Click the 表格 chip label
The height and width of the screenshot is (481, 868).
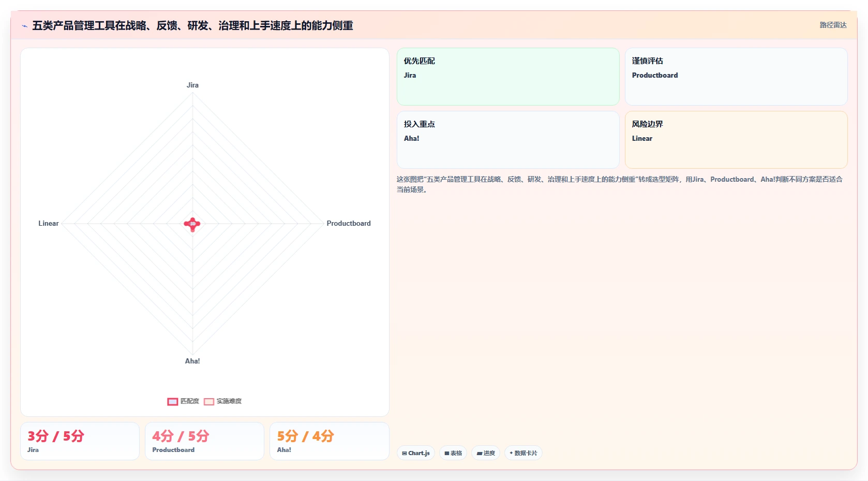[x=456, y=453]
